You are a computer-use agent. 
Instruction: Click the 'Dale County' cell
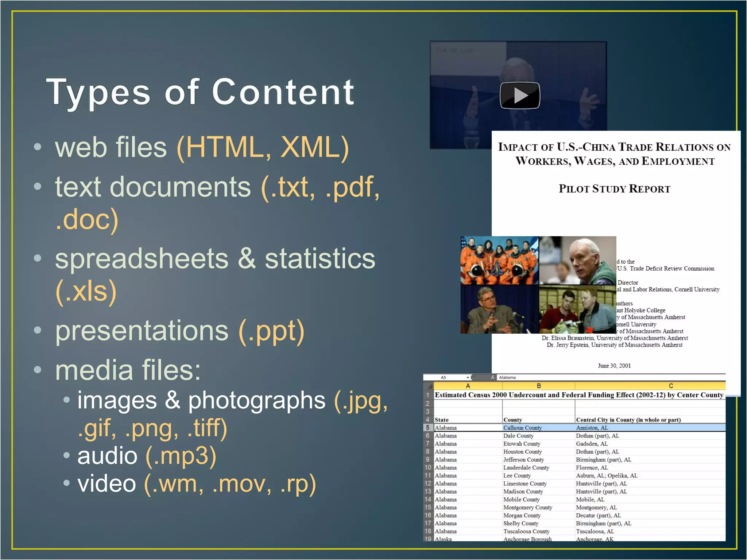tap(539, 436)
